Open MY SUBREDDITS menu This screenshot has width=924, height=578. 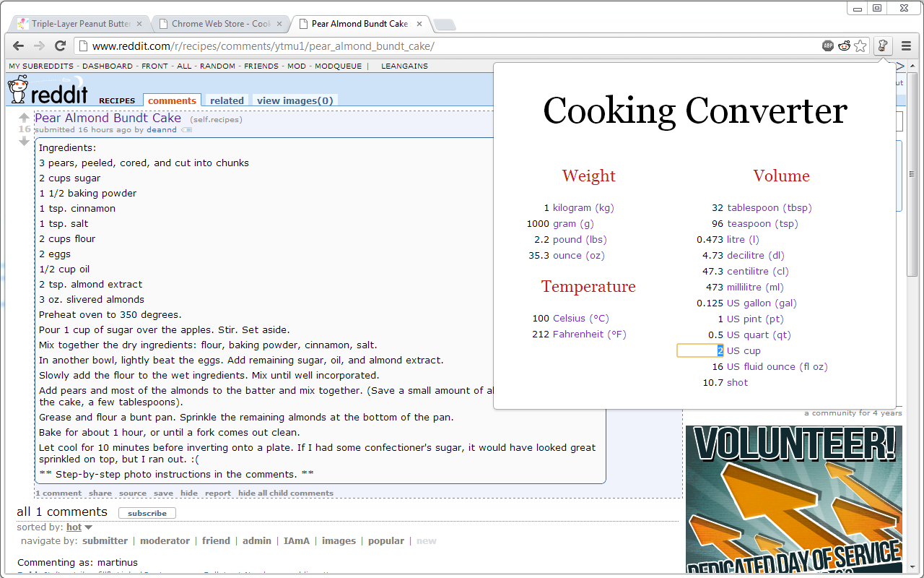[x=40, y=66]
